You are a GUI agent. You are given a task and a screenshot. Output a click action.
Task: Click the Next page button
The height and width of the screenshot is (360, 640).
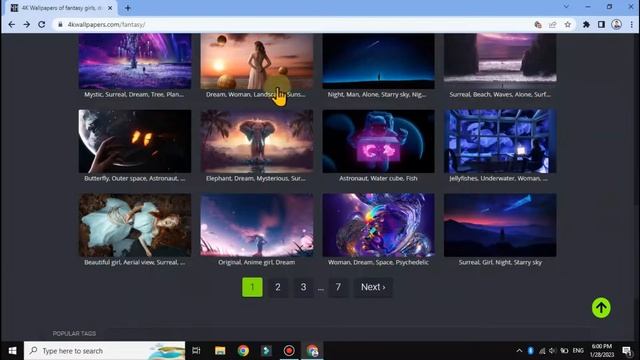[373, 287]
